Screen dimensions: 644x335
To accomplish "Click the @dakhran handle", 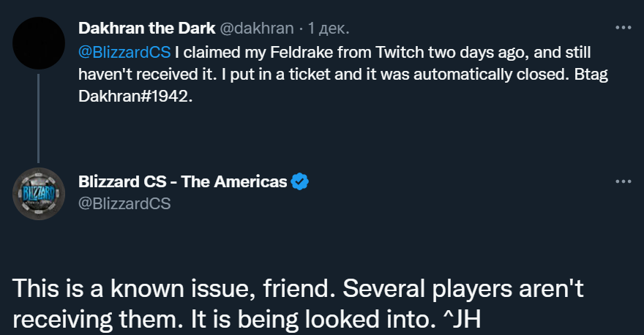I will point(257,29).
